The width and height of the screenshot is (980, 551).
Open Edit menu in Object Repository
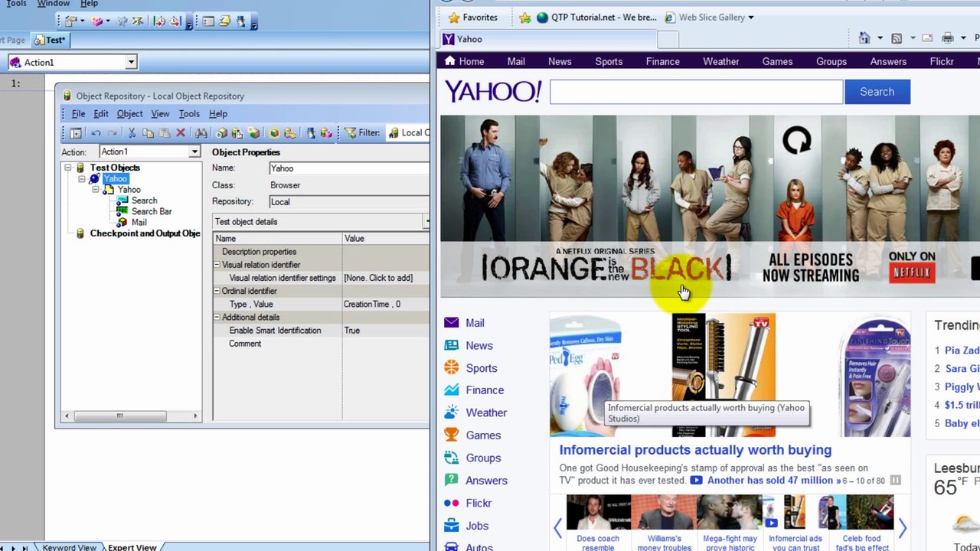click(x=101, y=114)
